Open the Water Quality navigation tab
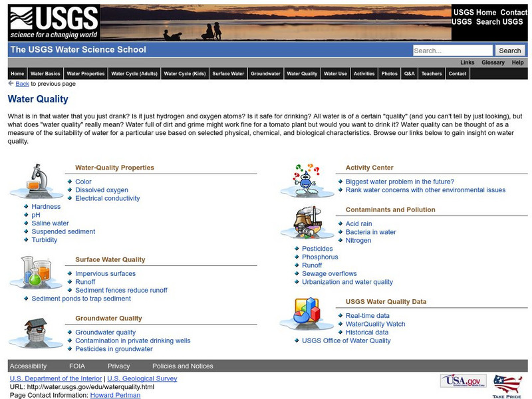This screenshot has height=399, width=532. pyautogui.click(x=302, y=74)
